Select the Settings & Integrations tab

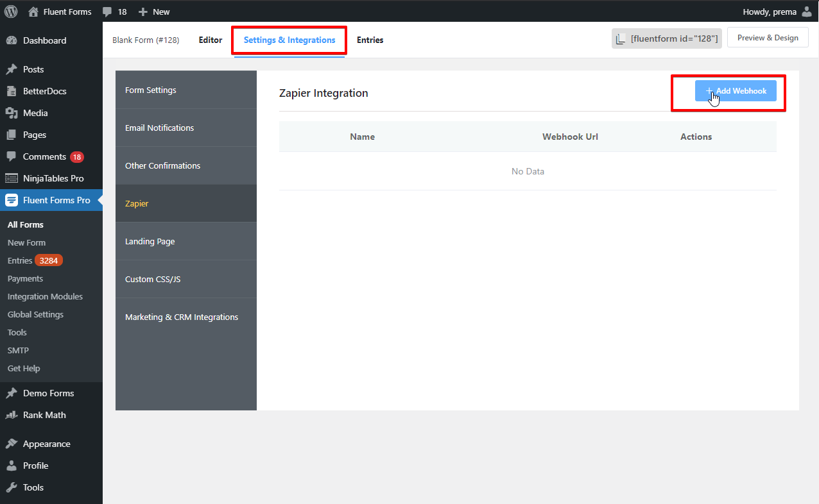tap(289, 40)
